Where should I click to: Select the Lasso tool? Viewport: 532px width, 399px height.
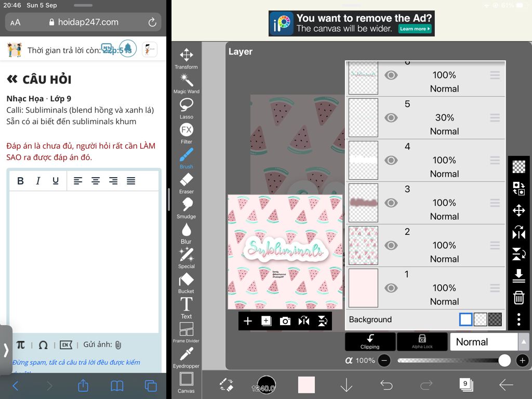tap(187, 109)
